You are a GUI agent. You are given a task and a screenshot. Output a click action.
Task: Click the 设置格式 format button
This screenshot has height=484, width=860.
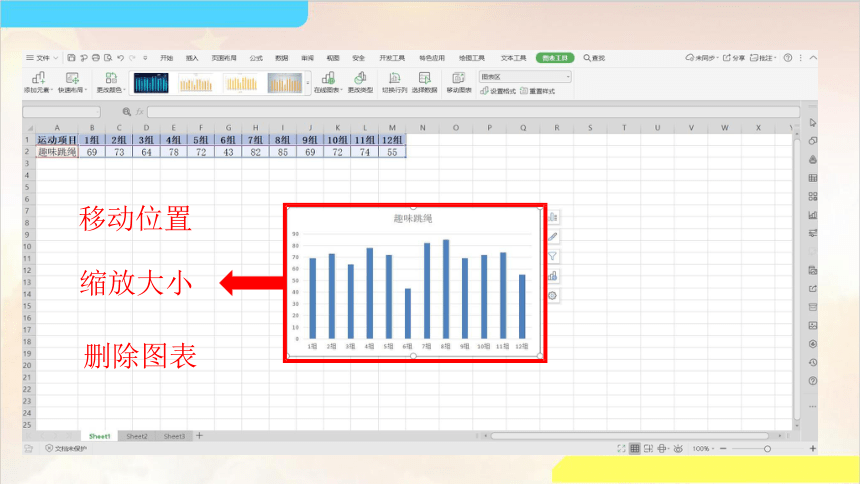[x=498, y=91]
